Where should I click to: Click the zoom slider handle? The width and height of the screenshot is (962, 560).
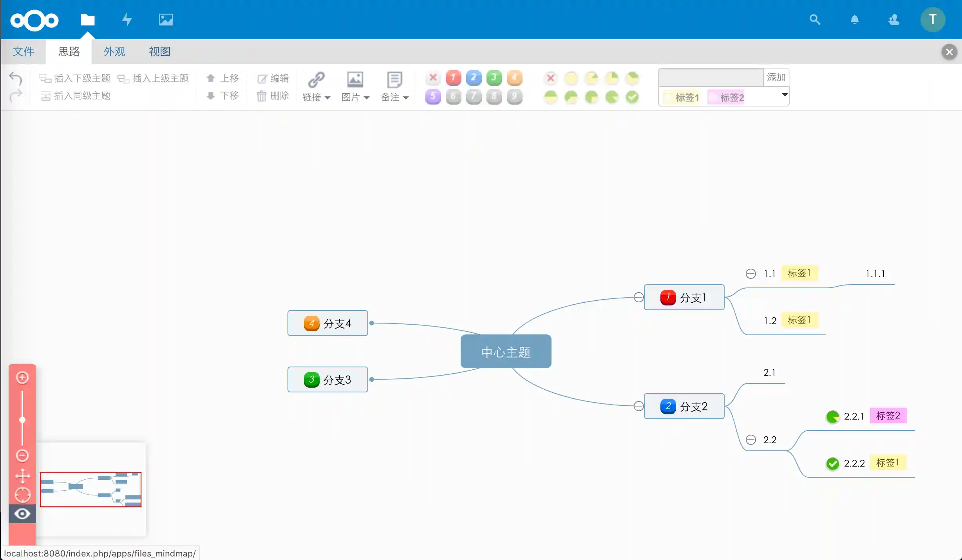[x=22, y=420]
